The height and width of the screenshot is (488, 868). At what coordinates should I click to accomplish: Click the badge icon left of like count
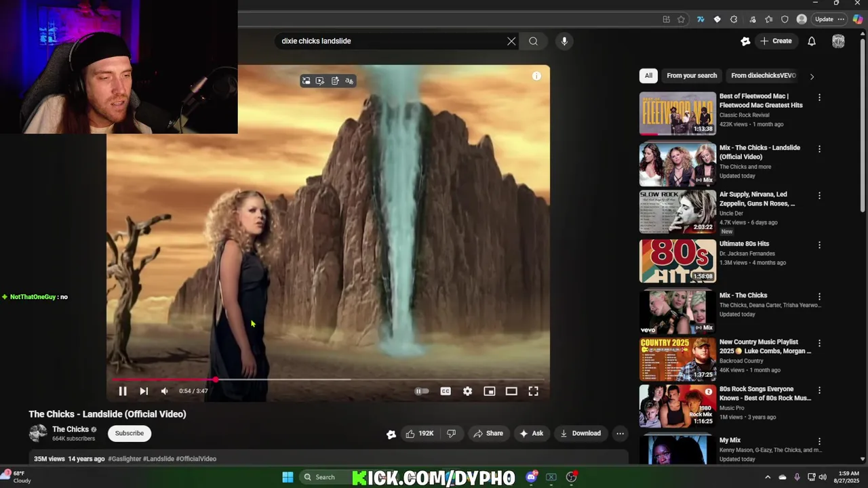(x=391, y=434)
